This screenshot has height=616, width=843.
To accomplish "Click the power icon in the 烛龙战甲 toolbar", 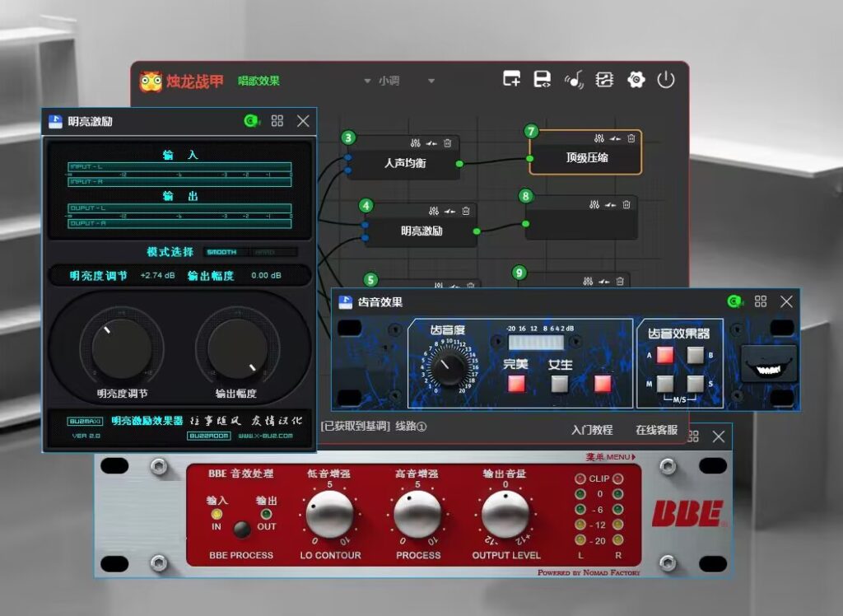I will 665,80.
